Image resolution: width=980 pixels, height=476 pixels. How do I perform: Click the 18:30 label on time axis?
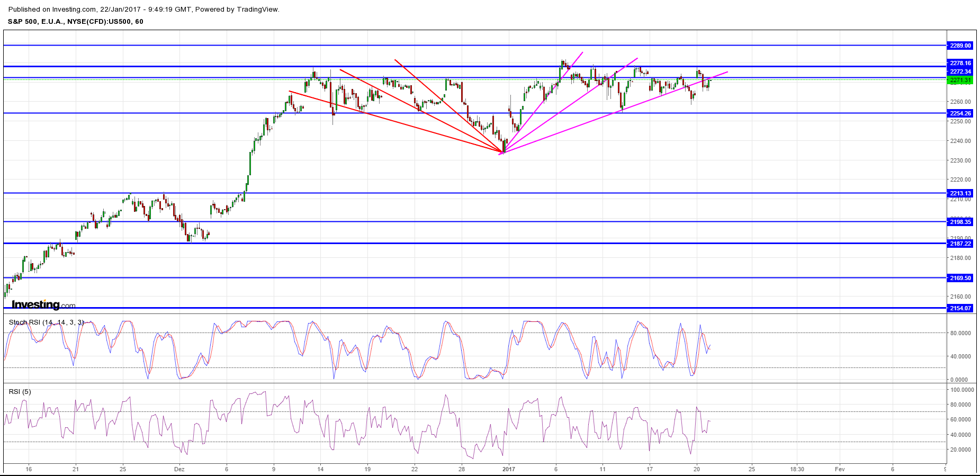(x=797, y=469)
